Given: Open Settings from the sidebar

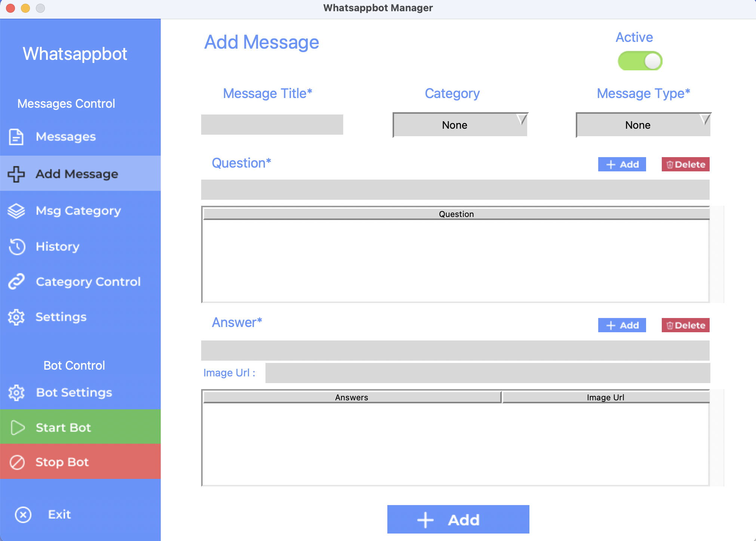Looking at the screenshot, I should pos(80,317).
